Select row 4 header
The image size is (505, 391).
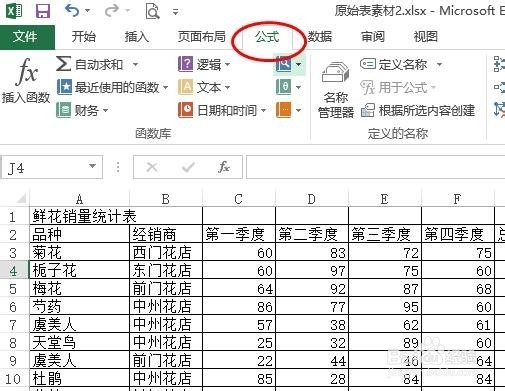coord(14,270)
